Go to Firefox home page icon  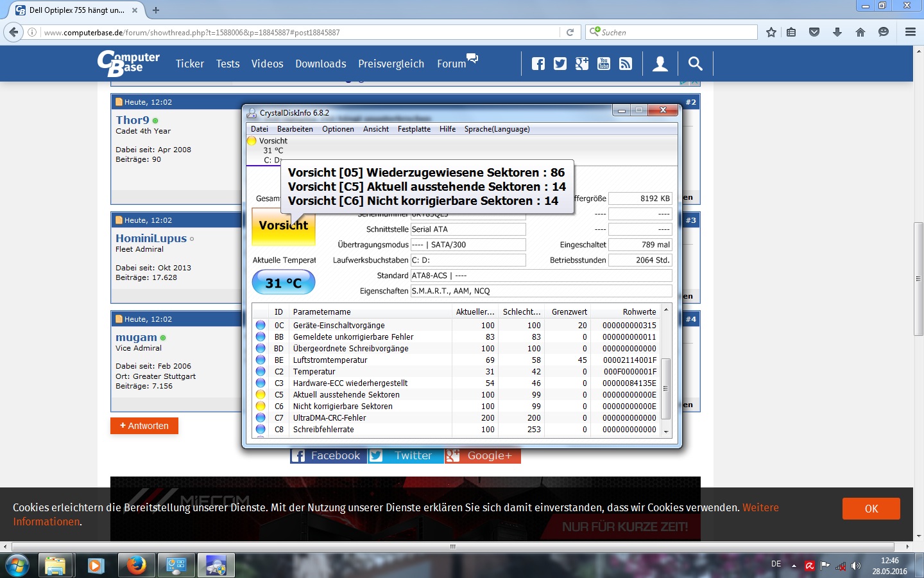pos(860,32)
